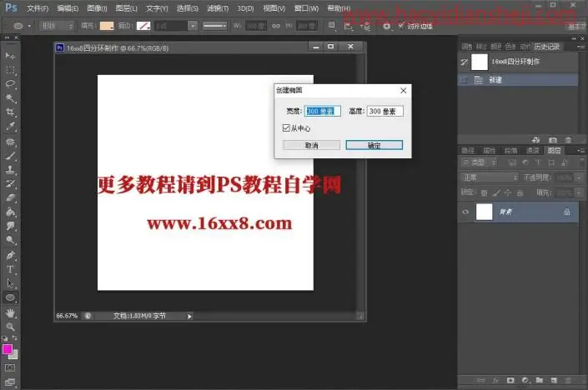Screen dimensions: 588x390
Task: Select the Horizontal Type tool
Action: (x=10, y=269)
